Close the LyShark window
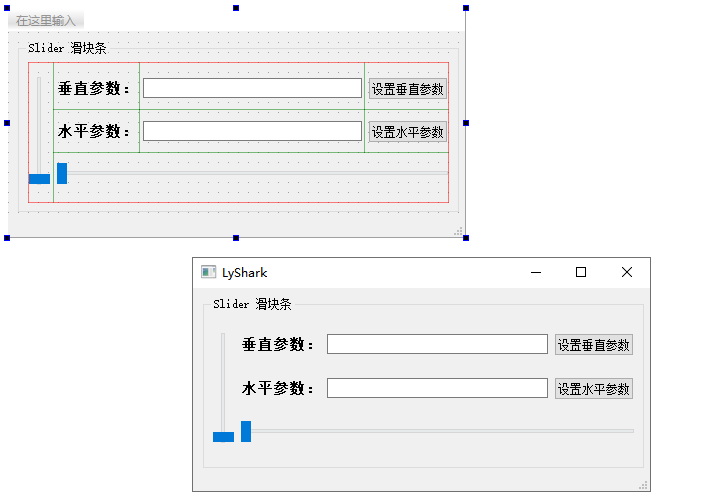Screen dimensions: 720x502 (x=627, y=272)
